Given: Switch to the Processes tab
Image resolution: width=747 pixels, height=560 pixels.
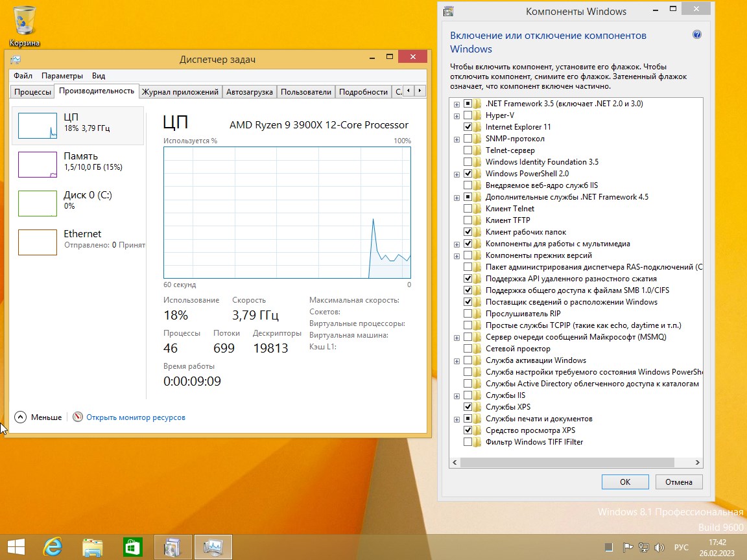Looking at the screenshot, I should (x=32, y=92).
